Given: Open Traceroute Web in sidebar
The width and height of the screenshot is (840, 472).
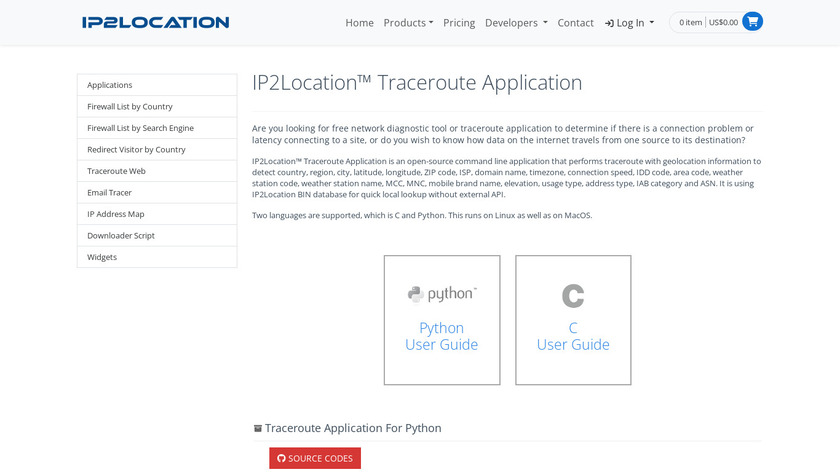Looking at the screenshot, I should [x=157, y=170].
